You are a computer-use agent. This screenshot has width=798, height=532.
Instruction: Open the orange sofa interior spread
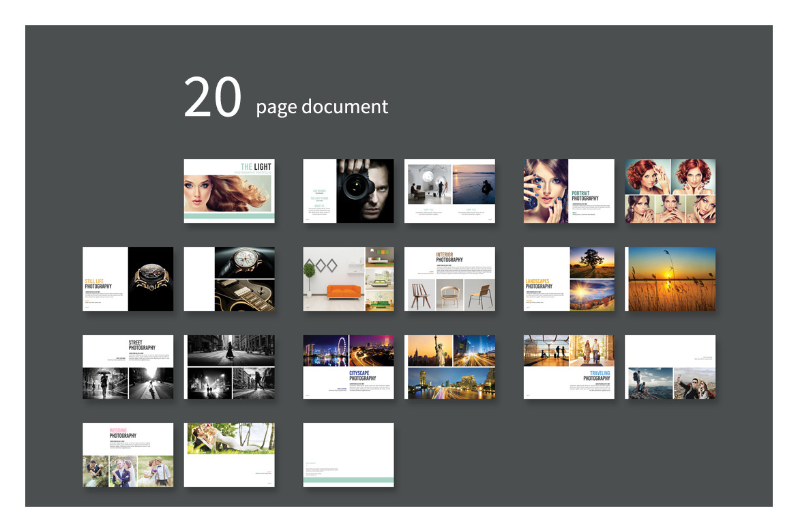coord(348,278)
